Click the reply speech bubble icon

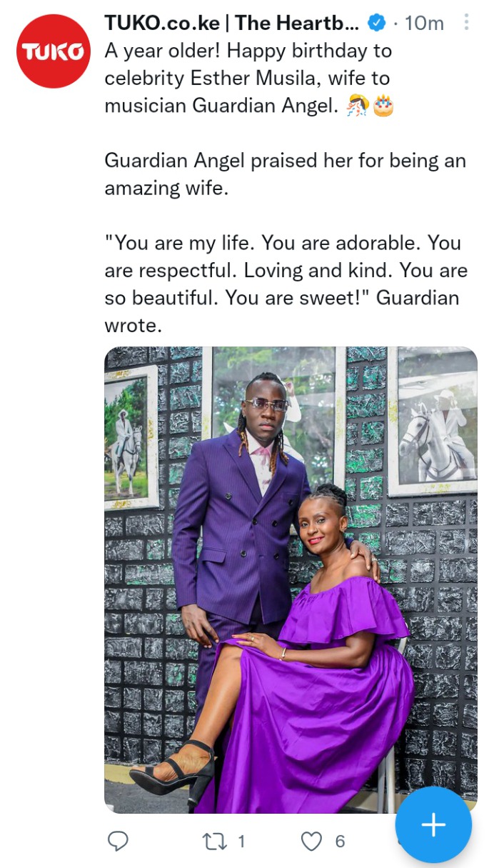click(x=118, y=841)
